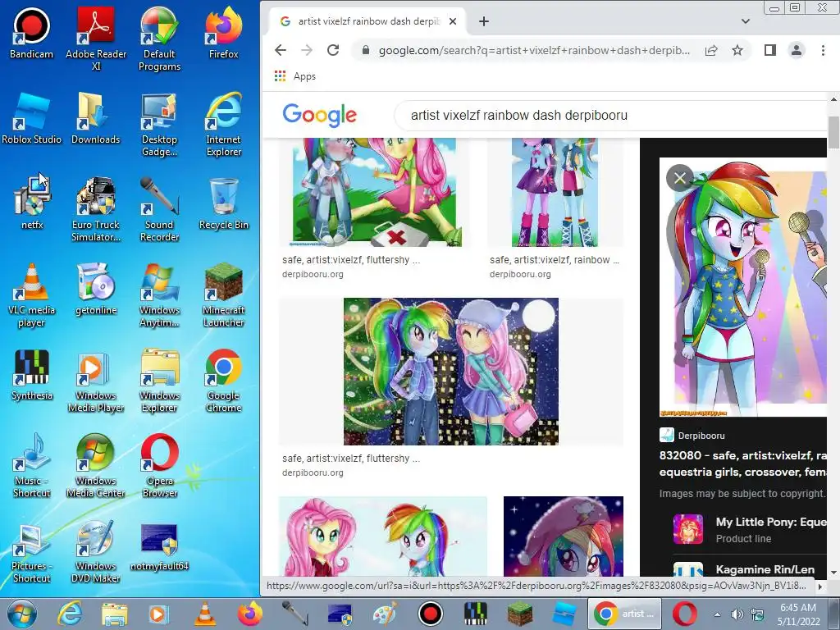Screen dimensions: 840x630
Task: Expand the Chrome tab search chevron
Action: coord(745,21)
